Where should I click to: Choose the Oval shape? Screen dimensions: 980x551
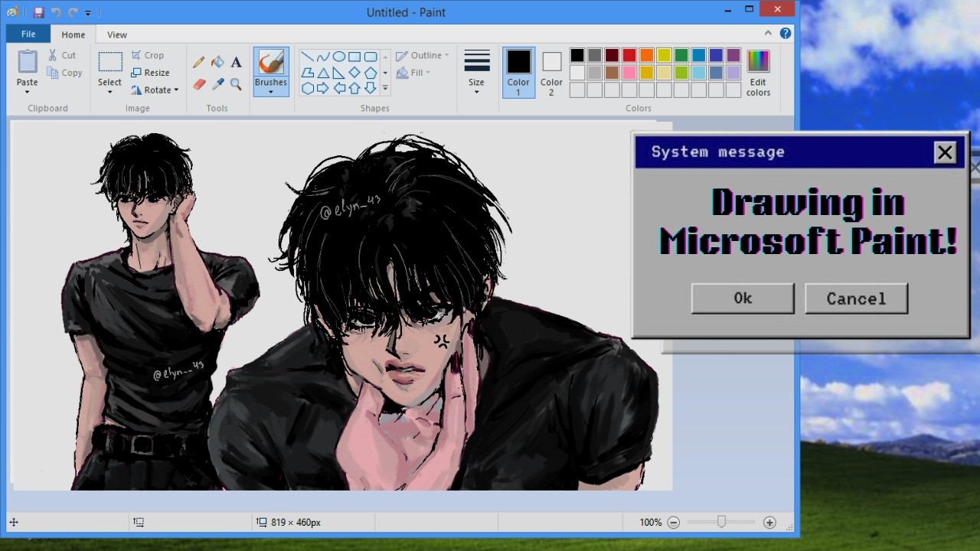(338, 57)
